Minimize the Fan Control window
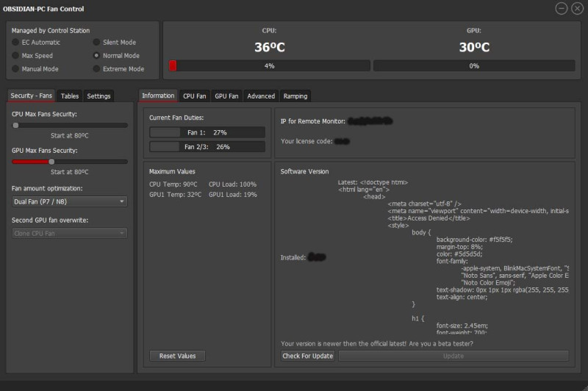The width and height of the screenshot is (588, 391). (562, 8)
